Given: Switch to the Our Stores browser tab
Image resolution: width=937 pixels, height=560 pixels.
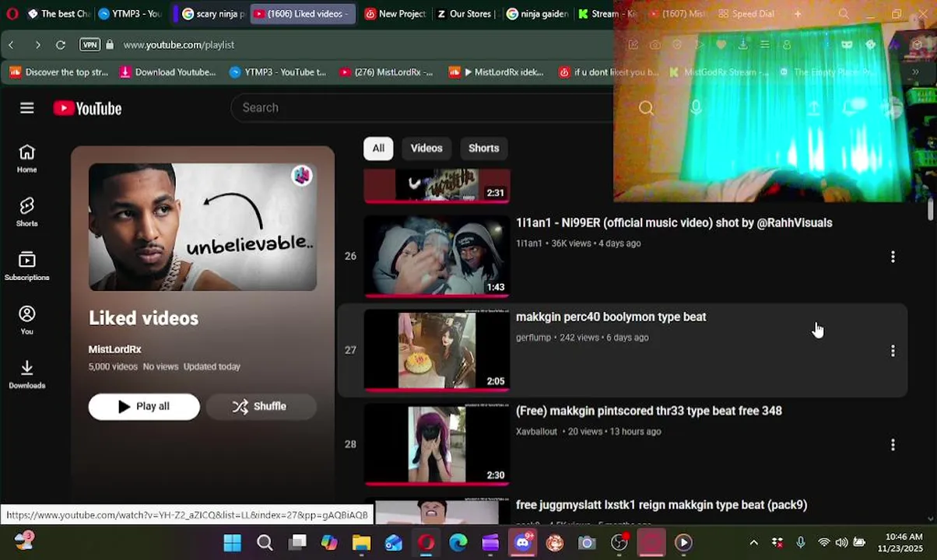Looking at the screenshot, I should 467,14.
